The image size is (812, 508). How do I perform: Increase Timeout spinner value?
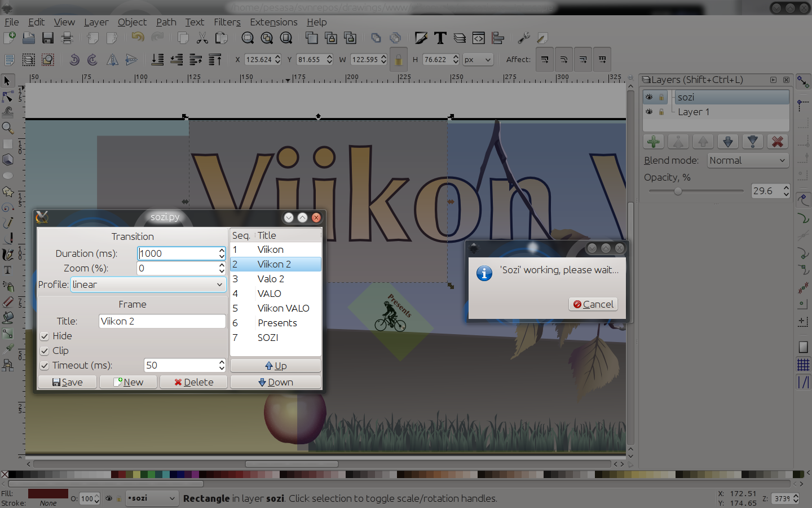(x=222, y=362)
